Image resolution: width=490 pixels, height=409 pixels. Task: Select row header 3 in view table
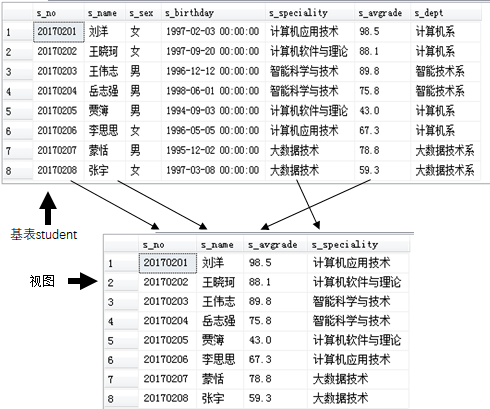click(x=121, y=302)
